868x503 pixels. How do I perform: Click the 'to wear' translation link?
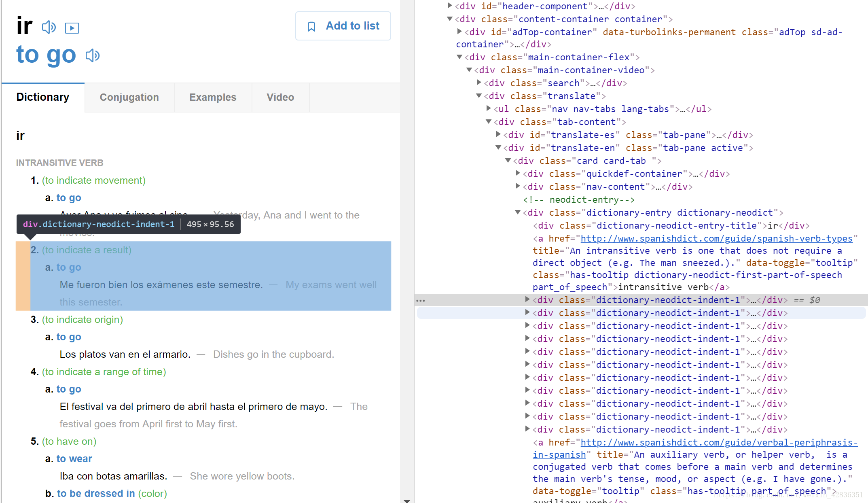click(x=74, y=459)
